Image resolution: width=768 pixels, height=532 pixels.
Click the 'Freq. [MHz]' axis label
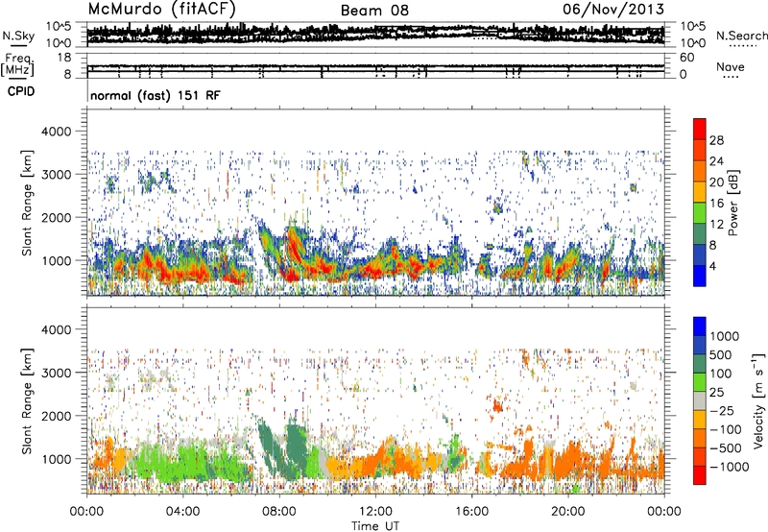click(x=18, y=65)
